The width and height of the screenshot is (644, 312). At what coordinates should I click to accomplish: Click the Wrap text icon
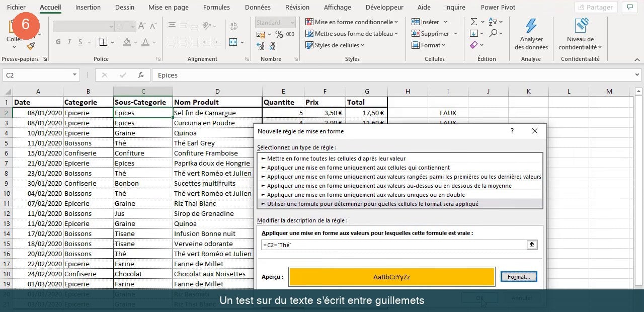coord(233,26)
